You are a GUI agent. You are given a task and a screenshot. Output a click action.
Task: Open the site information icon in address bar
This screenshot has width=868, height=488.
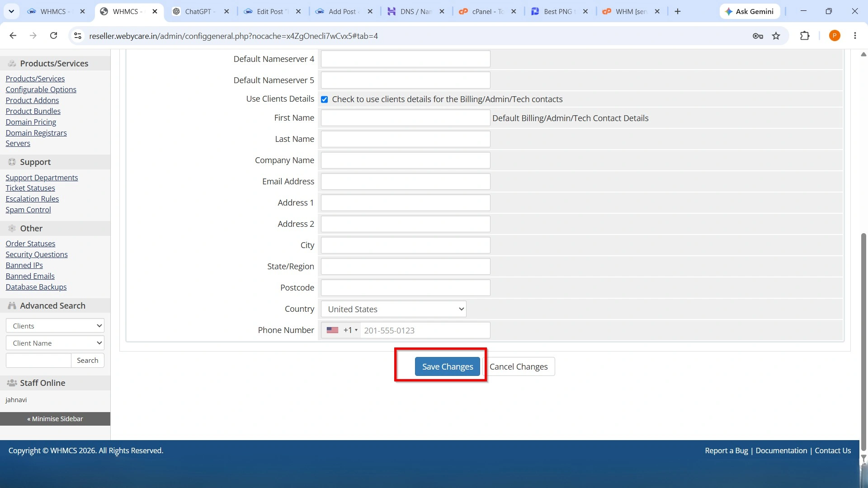[78, 36]
